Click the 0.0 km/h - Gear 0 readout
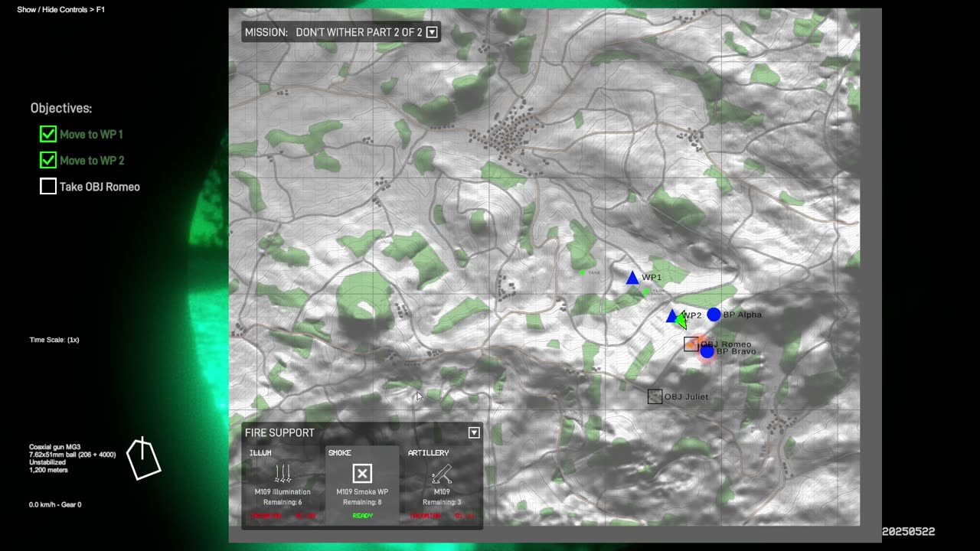Screen dimensions: 980x551 point(55,505)
